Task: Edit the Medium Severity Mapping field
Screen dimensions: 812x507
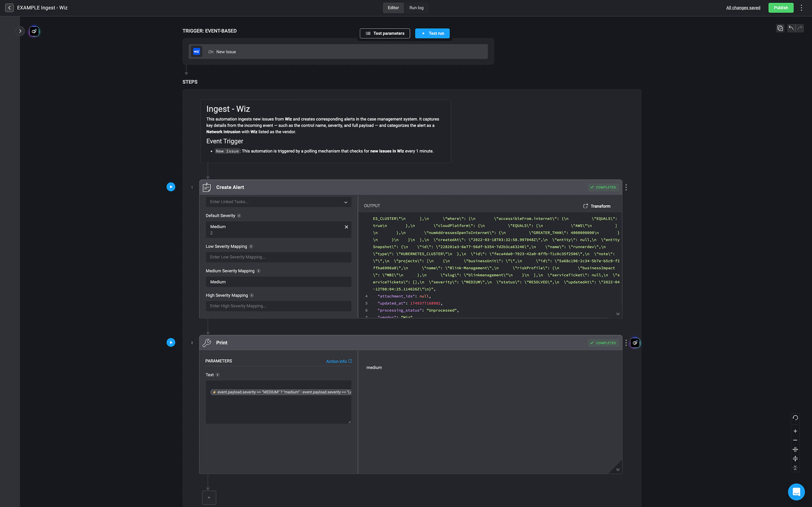Action: [278, 282]
